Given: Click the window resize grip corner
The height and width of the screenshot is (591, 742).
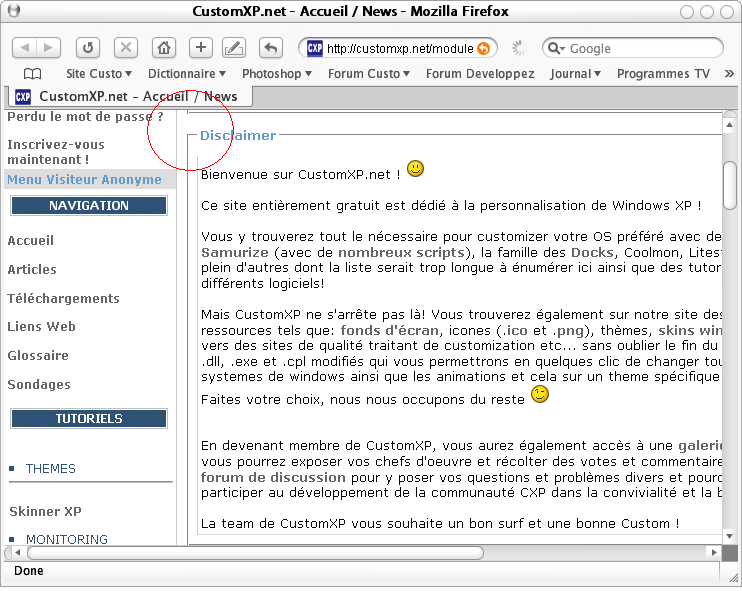Looking at the screenshot, I should [733, 577].
